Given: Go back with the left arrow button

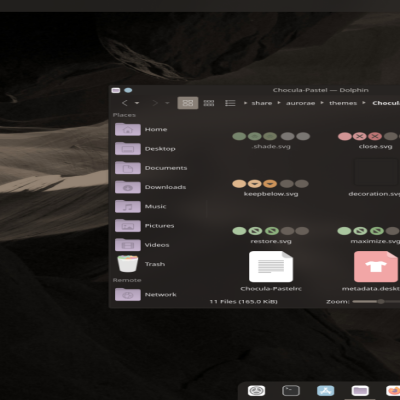Looking at the screenshot, I should pos(125,103).
